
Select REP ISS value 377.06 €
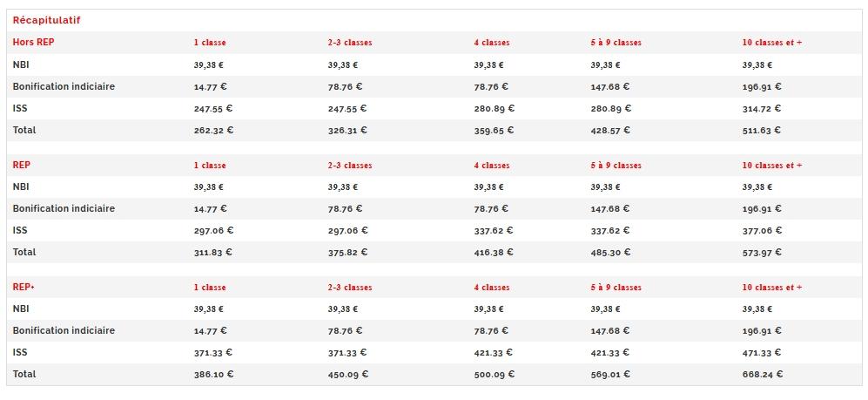click(762, 230)
